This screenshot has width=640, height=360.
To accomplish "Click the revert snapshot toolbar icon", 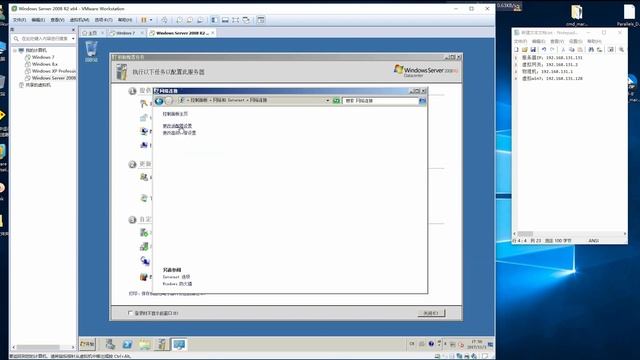I will point(190,20).
